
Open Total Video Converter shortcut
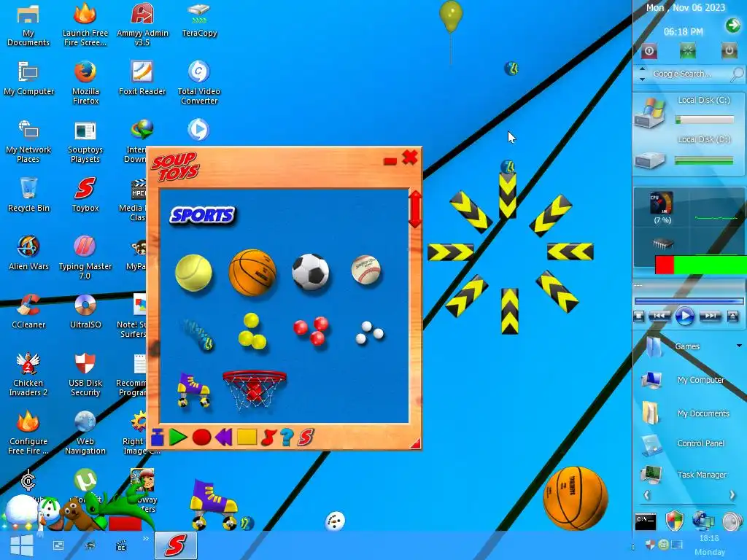[198, 82]
